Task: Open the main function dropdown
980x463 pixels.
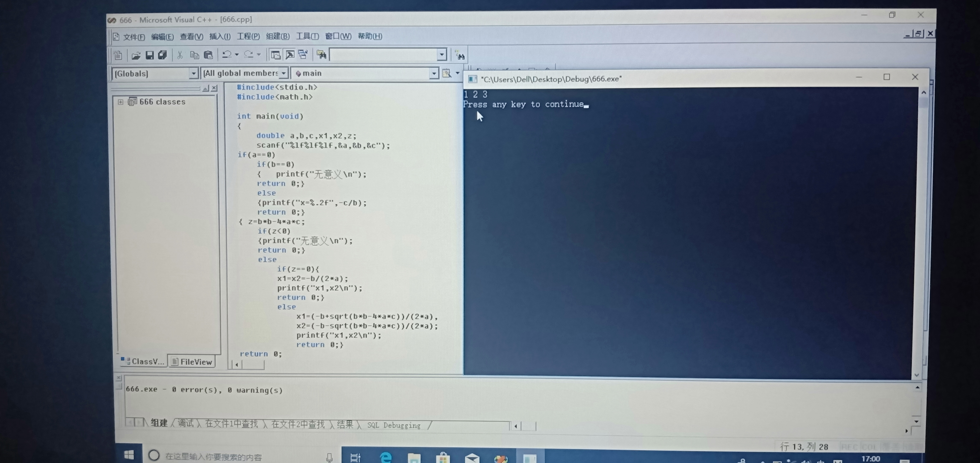Action: [x=434, y=73]
